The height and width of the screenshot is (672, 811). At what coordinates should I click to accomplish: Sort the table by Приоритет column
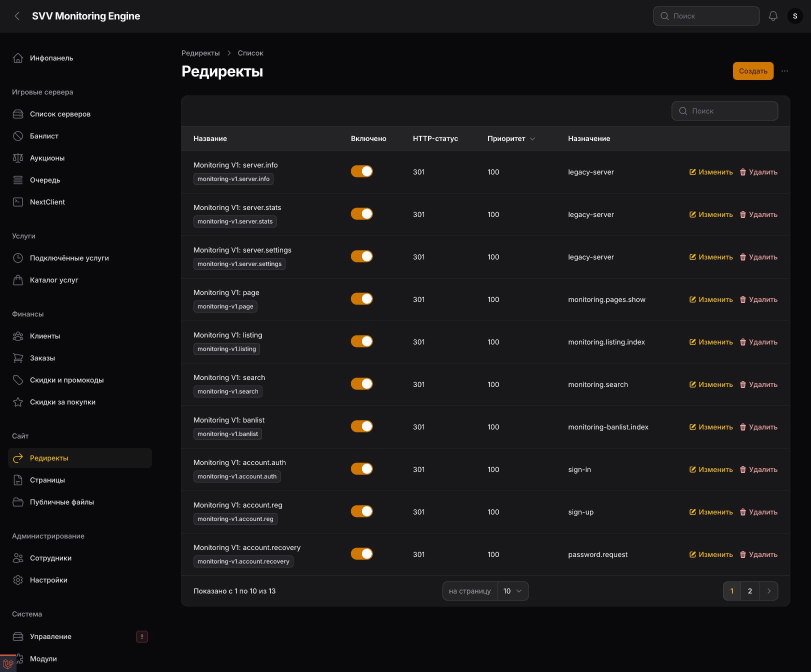point(511,138)
